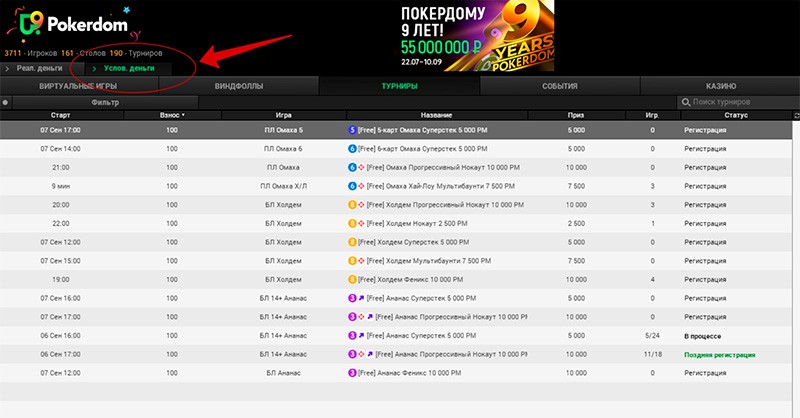Switch to Услов. деньги mode
The height and width of the screenshot is (418, 800).
[x=128, y=68]
